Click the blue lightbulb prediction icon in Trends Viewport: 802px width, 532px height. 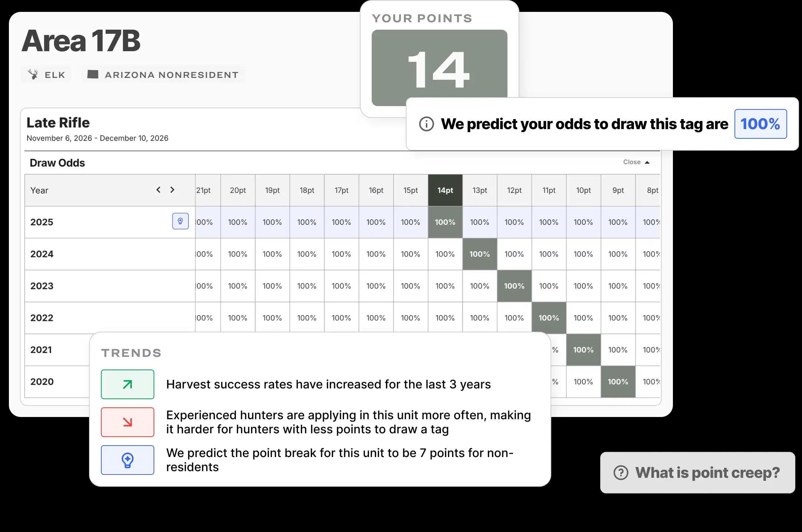[127, 460]
